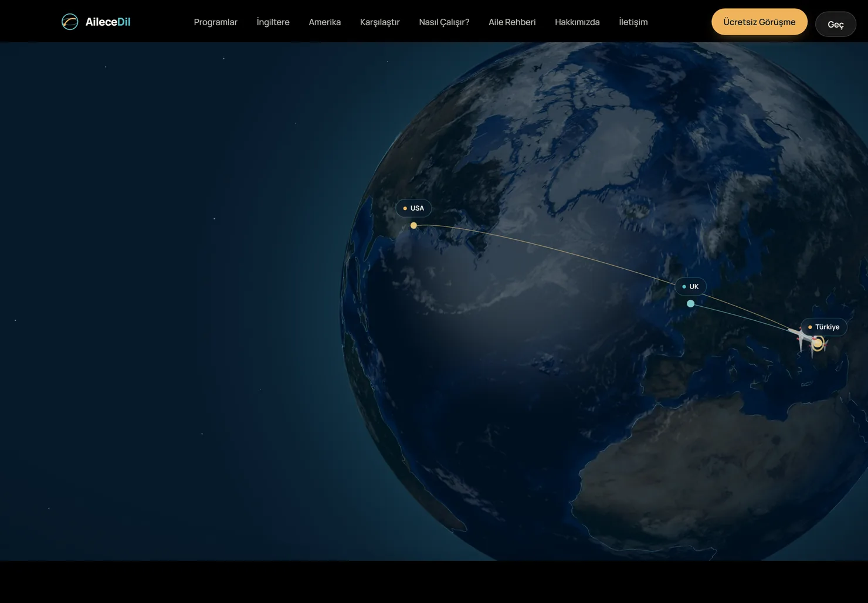Select the USA label on the globe
Viewport: 868px width, 603px height.
pyautogui.click(x=413, y=208)
